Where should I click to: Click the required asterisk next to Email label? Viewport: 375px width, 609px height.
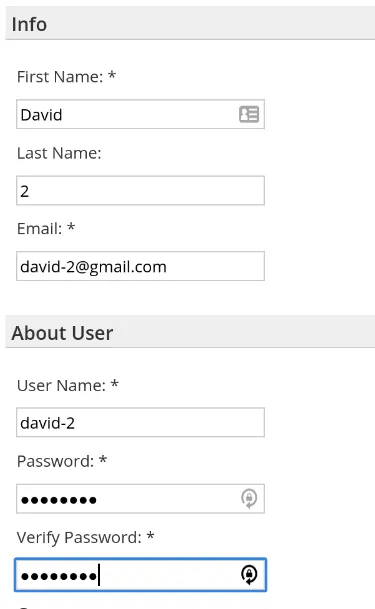coord(71,226)
